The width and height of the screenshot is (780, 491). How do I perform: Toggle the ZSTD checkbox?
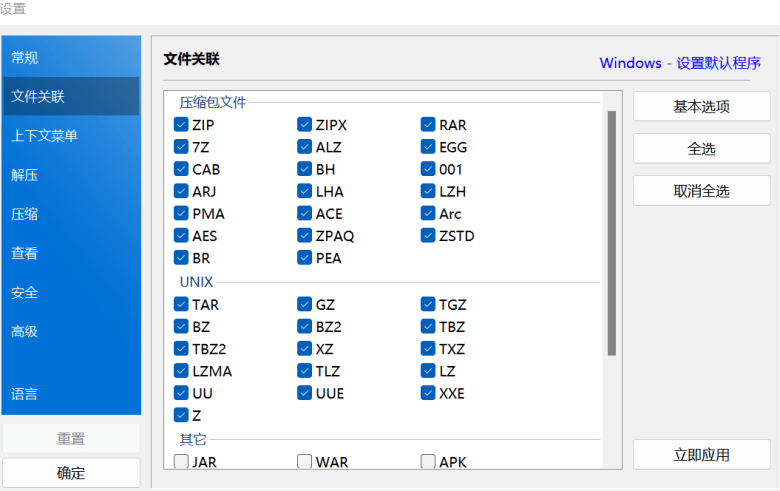[428, 235]
